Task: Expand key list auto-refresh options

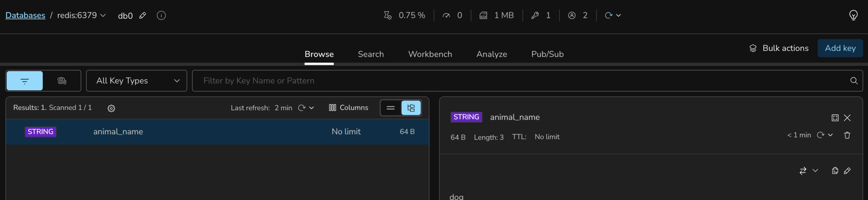Action: click(312, 108)
